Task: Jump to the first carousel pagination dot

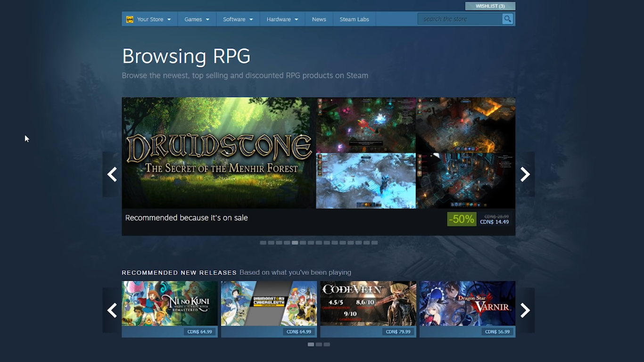Action: point(263,243)
